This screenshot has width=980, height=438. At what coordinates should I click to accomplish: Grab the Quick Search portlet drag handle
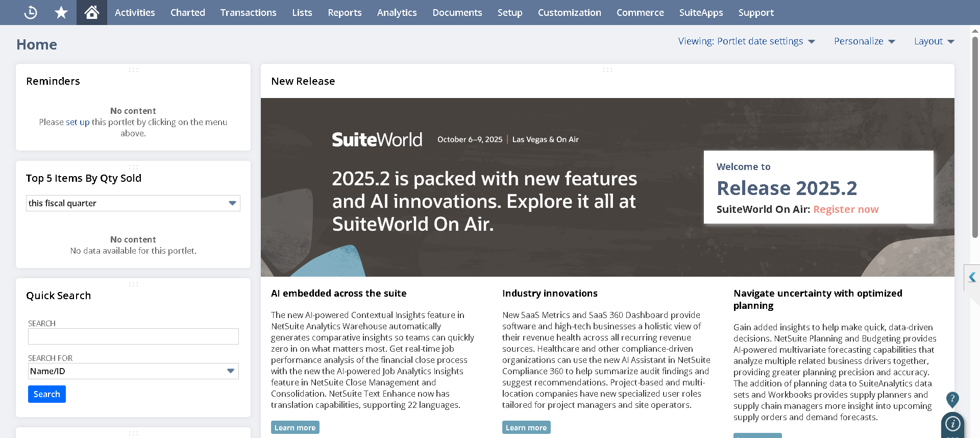pos(133,284)
